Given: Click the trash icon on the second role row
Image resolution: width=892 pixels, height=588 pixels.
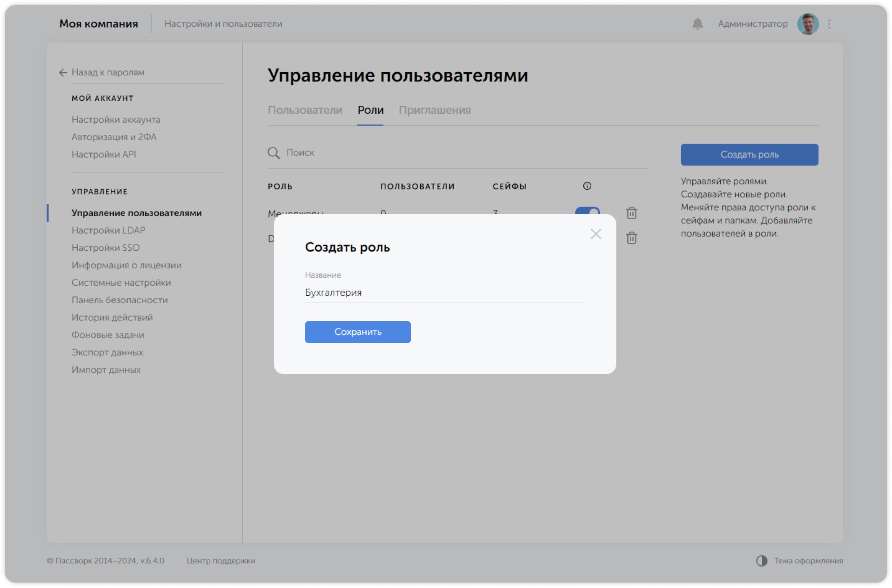Looking at the screenshot, I should [632, 238].
